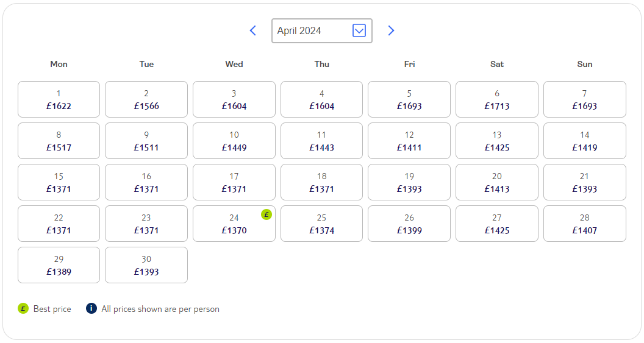
Task: Pick April 15 for £1371
Action: point(59,182)
